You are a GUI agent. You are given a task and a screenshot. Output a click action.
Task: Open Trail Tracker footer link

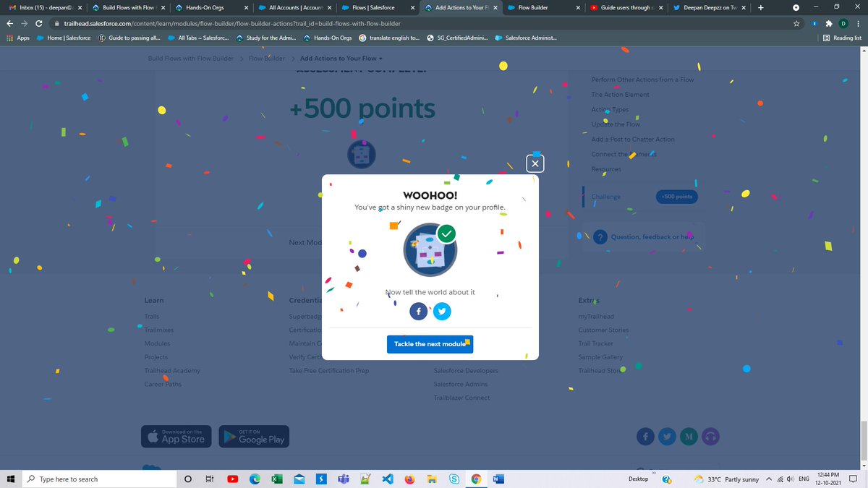coord(595,343)
